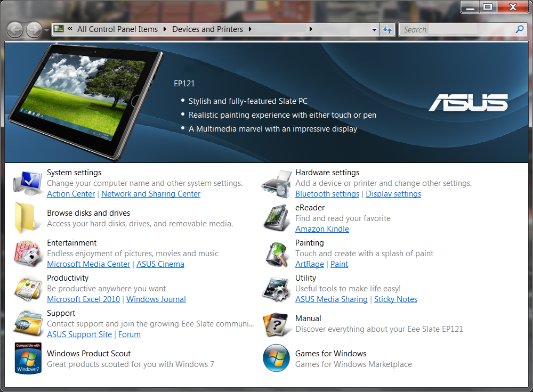533x392 pixels.
Task: Select the Devices and Printers breadcrumb
Action: point(208,29)
